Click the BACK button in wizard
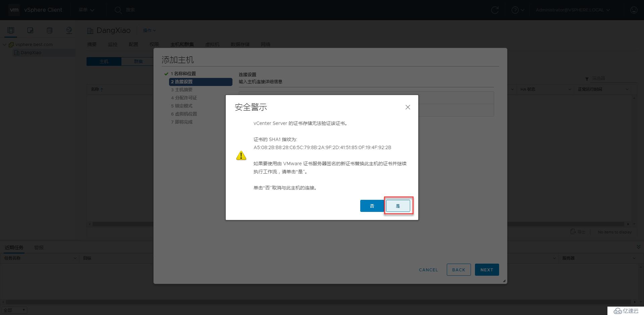The width and height of the screenshot is (644, 315). tap(459, 270)
